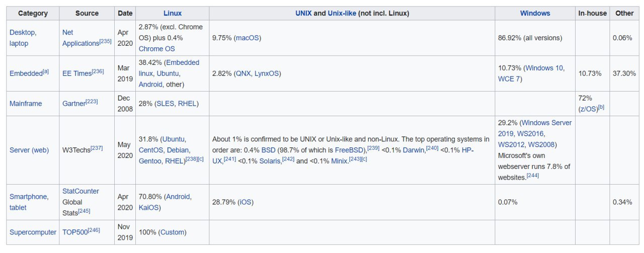The width and height of the screenshot is (644, 253).
Task: Open the tablet category link
Action: [x=18, y=208]
